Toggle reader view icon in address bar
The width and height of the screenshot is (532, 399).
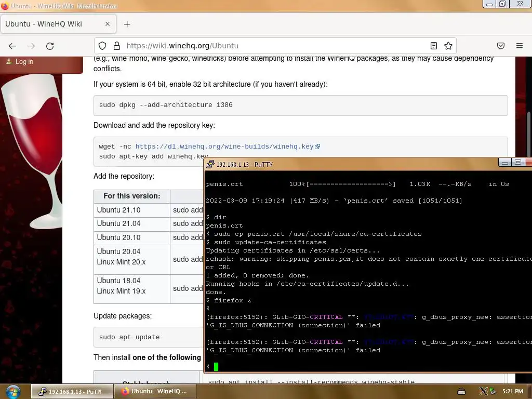[x=434, y=46]
